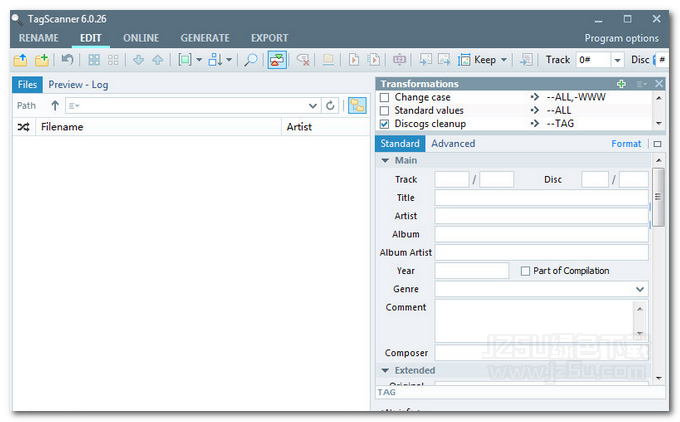Open the EXPORT tab
Image resolution: width=680 pixels, height=422 pixels.
point(269,38)
